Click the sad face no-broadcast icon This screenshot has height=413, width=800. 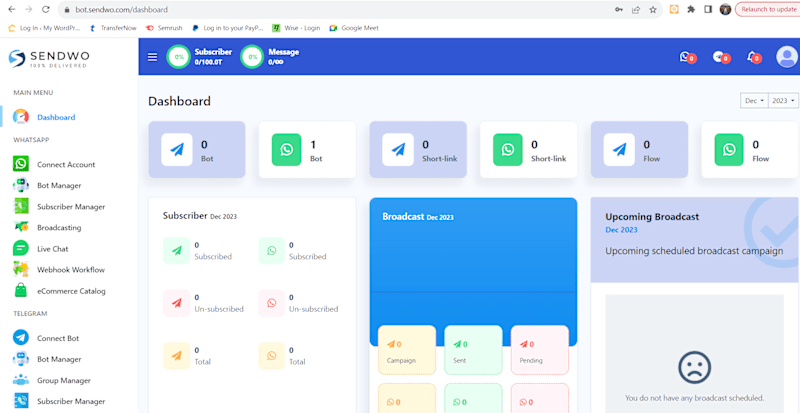(694, 367)
